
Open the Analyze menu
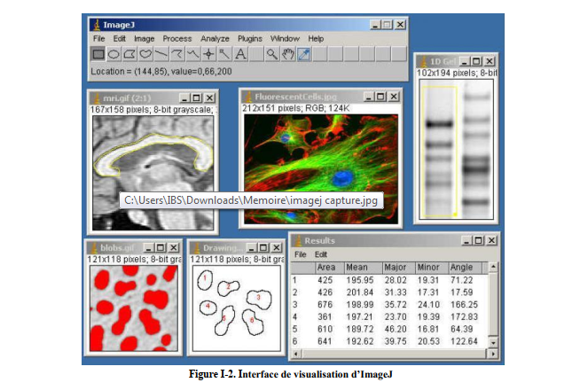pyautogui.click(x=215, y=39)
